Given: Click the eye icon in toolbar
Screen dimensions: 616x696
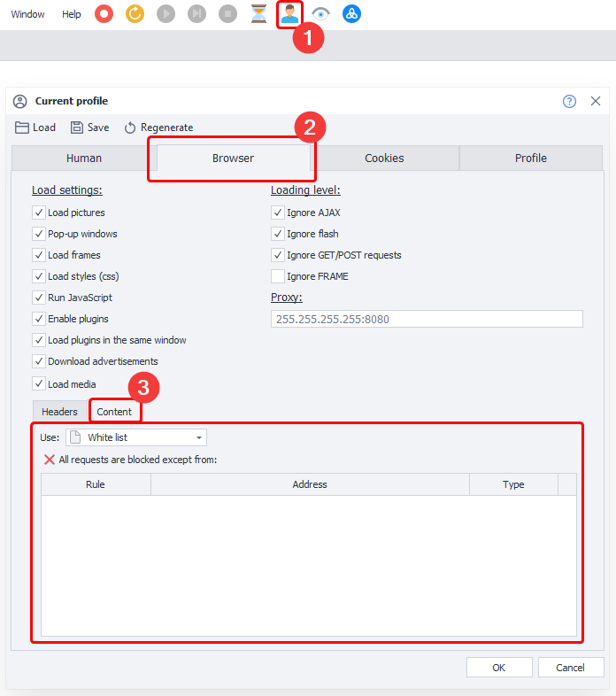Looking at the screenshot, I should [x=320, y=14].
